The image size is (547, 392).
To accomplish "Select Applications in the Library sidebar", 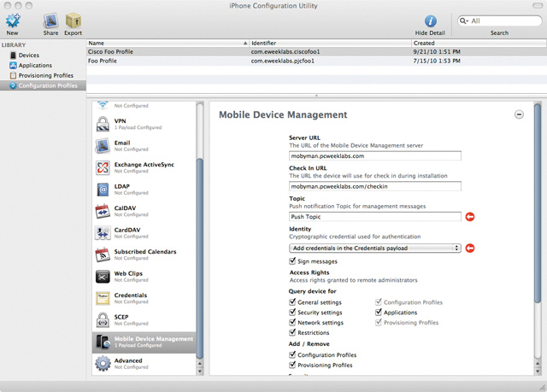I will coord(31,65).
